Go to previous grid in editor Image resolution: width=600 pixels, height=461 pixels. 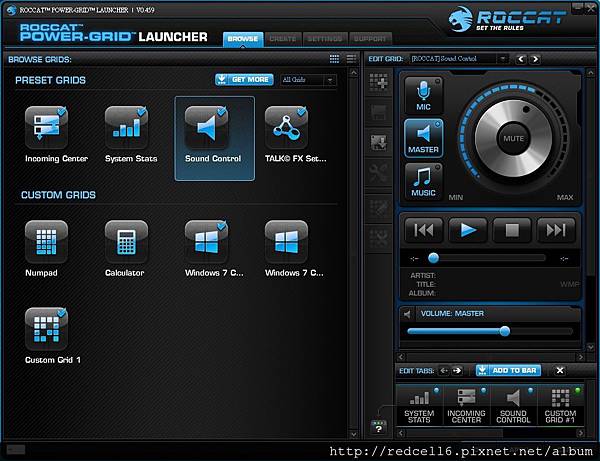pyautogui.click(x=521, y=59)
